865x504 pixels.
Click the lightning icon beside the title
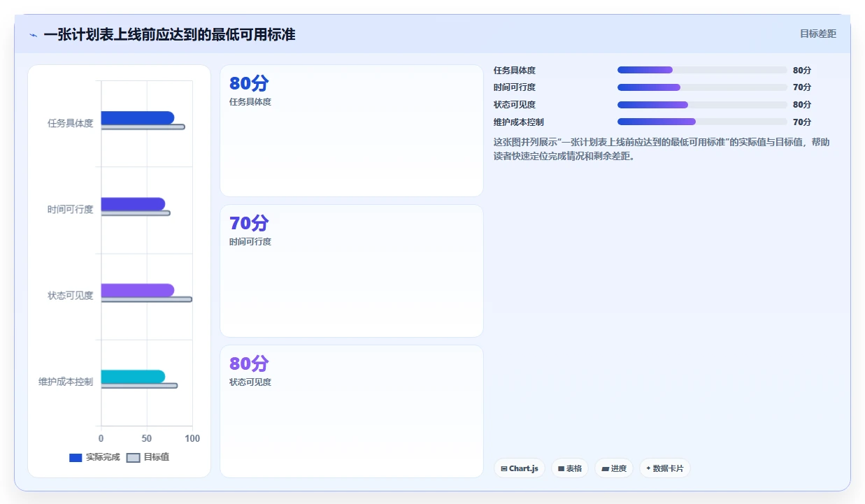[34, 35]
